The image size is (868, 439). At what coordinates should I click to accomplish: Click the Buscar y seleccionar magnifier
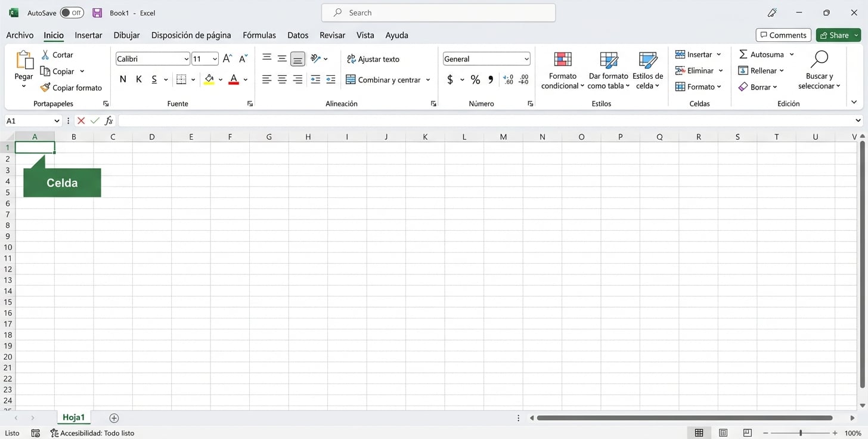pos(820,58)
